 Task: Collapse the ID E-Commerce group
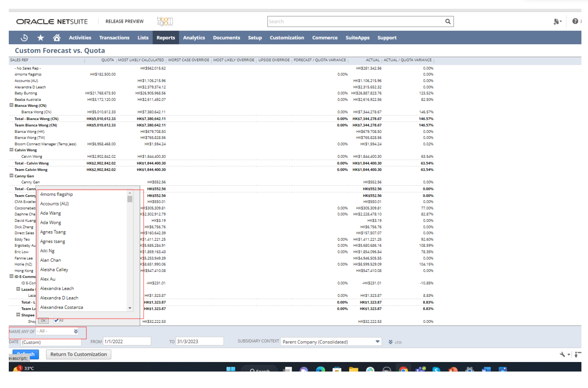tap(11, 276)
